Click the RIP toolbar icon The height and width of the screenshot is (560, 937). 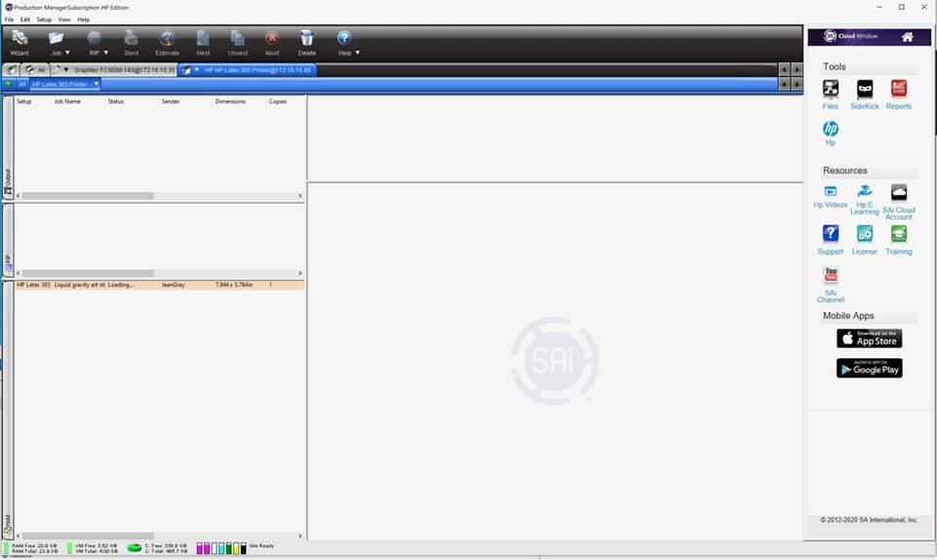(94, 38)
